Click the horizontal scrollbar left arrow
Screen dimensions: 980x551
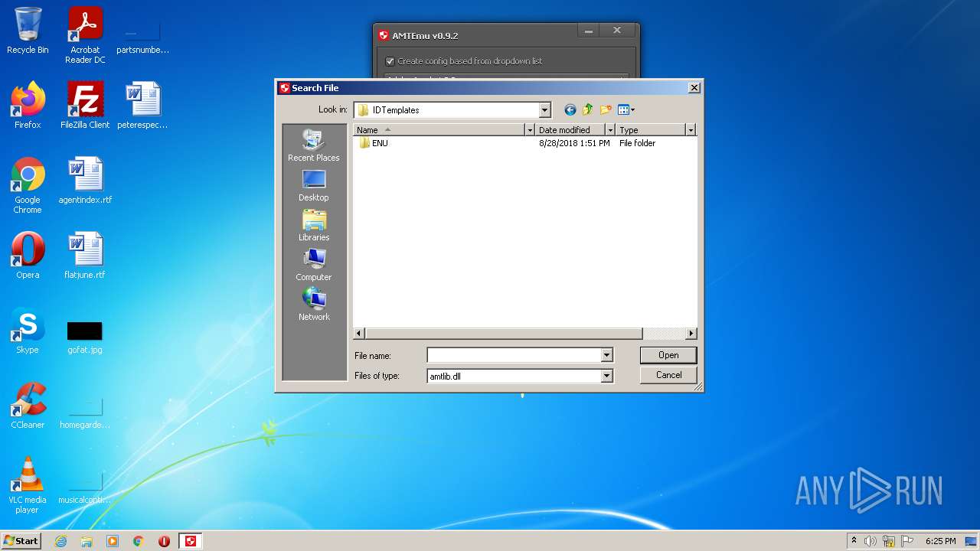359,334
